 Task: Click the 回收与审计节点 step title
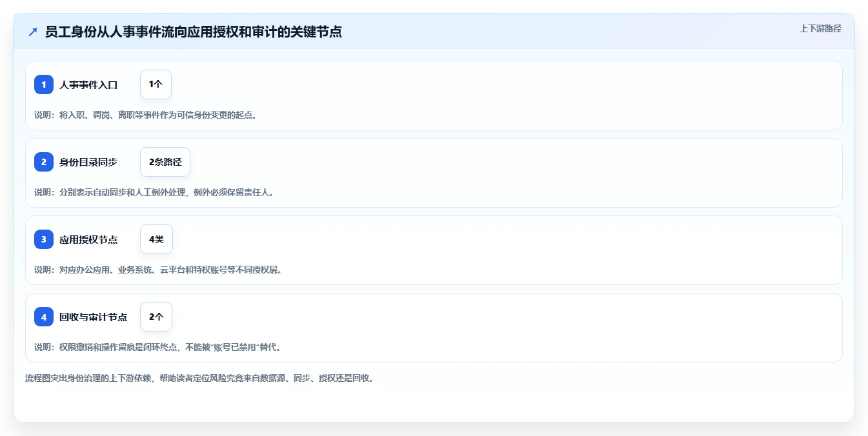[x=93, y=317]
